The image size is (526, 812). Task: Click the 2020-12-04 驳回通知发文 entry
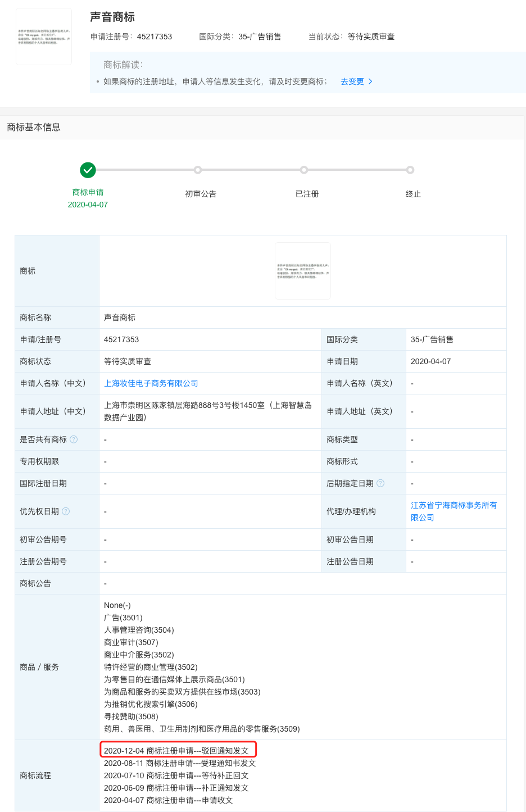pyautogui.click(x=176, y=751)
